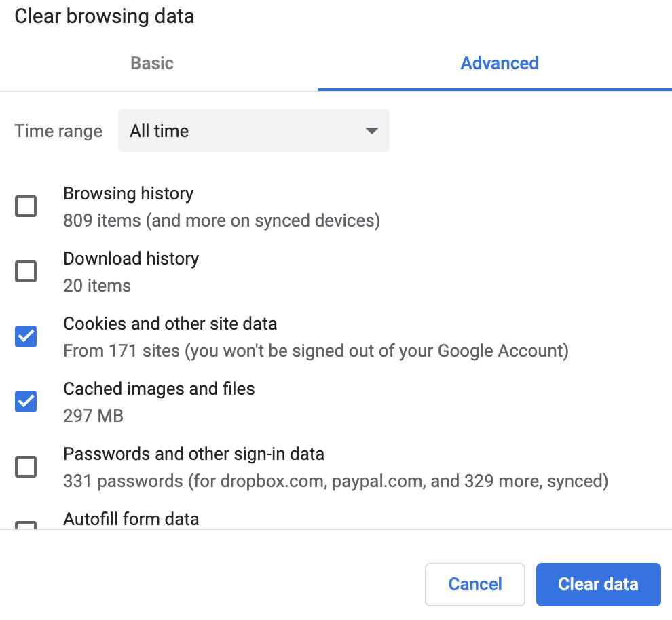672x620 pixels.
Task: Click the '297 MB' cache size text
Action: click(x=93, y=416)
